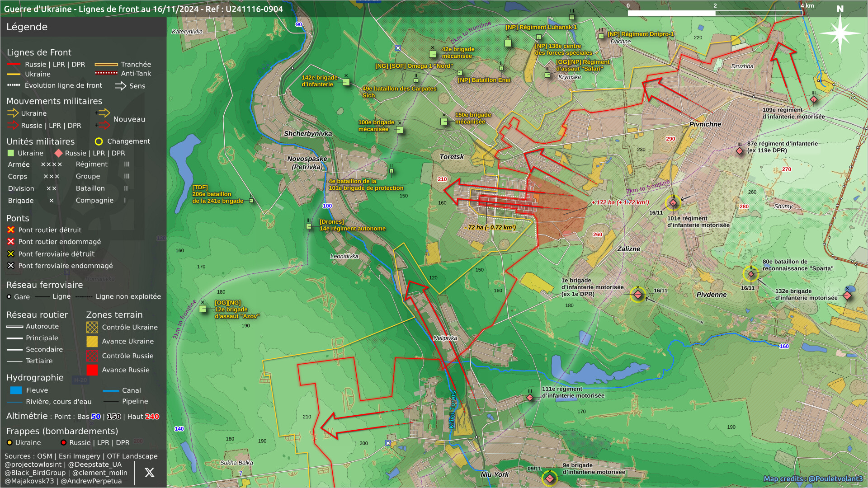This screenshot has width=868, height=488.
Task: Click the Map credits @Pouletvolant3 text
Action: point(813,479)
